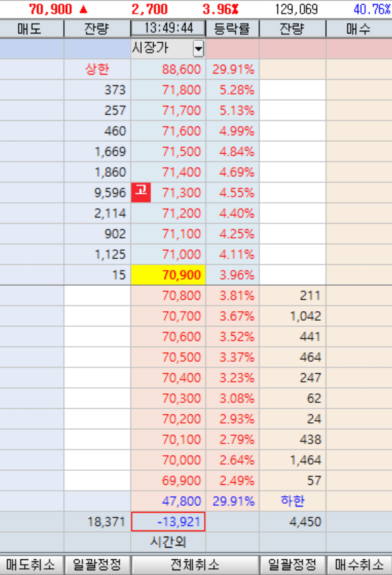Click total ask quantity 18,371
This screenshot has width=392, height=575.
(106, 522)
